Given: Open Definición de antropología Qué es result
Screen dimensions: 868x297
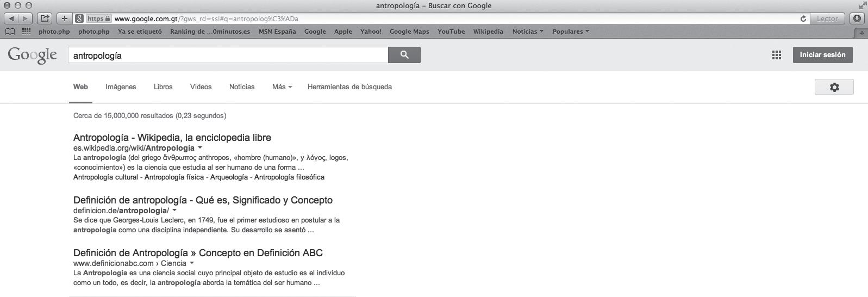Looking at the screenshot, I should (x=203, y=200).
